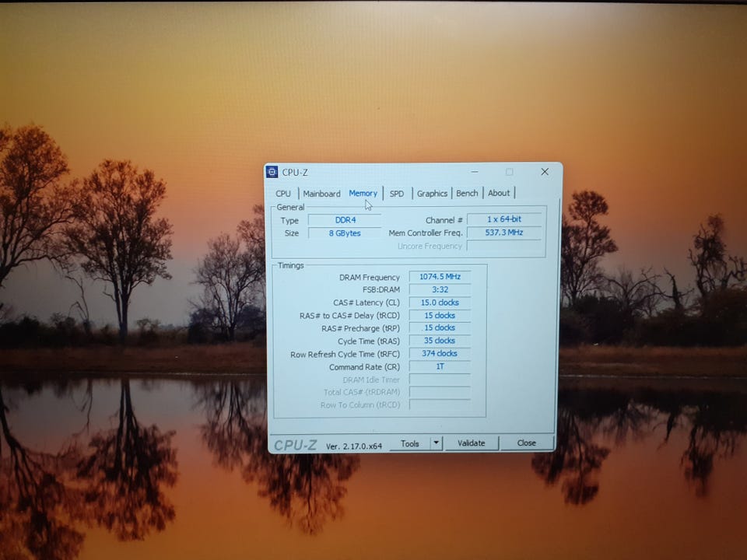Expand the Tools dropdown arrow
747x560 pixels.
coord(436,443)
